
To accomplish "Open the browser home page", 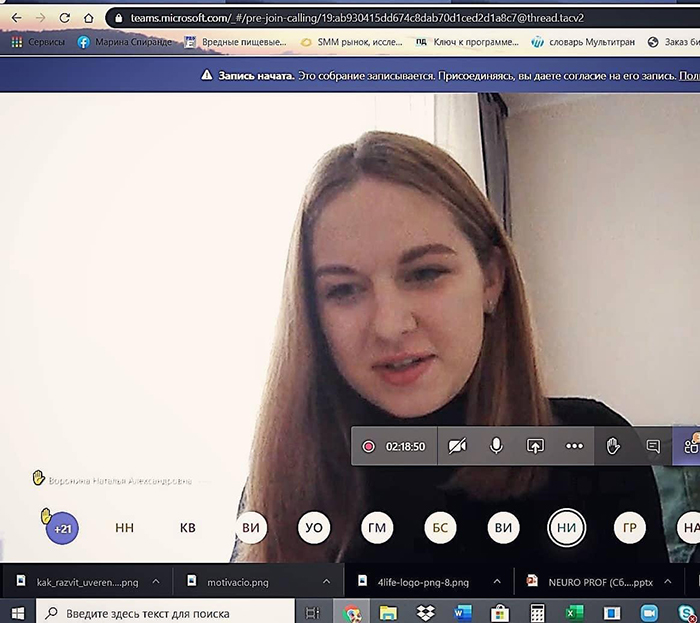I will coord(89,18).
